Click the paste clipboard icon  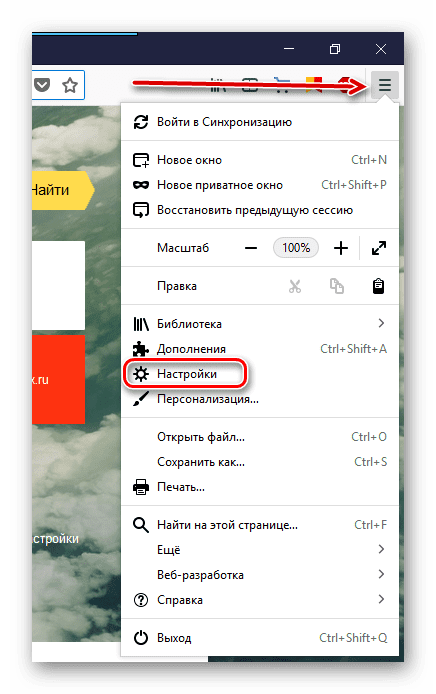378,286
